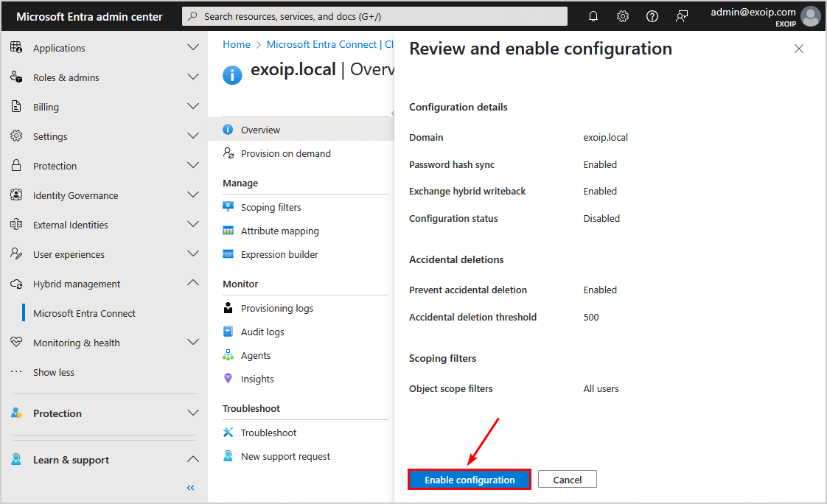
Task: Collapse the Hybrid management section
Action: pos(193,284)
